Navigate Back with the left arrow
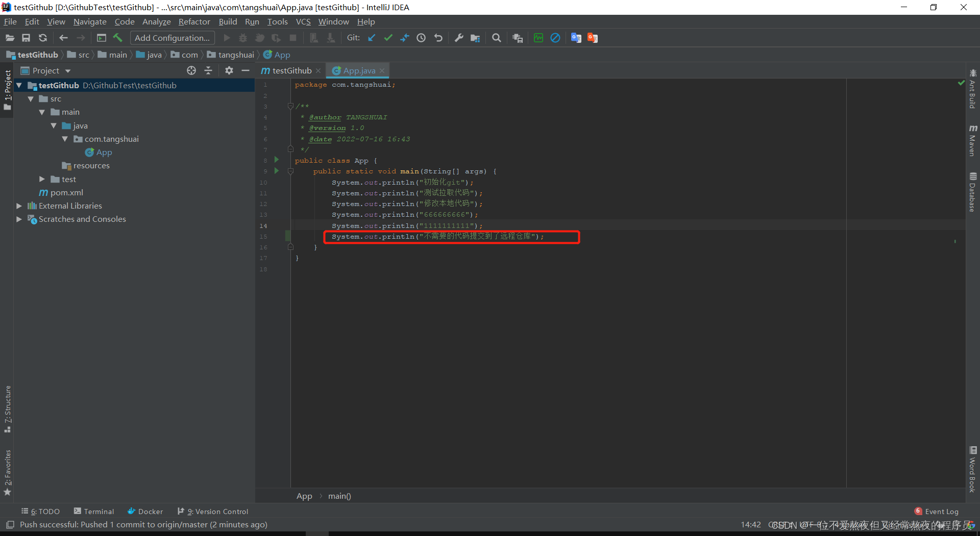The image size is (980, 536). pos(63,38)
